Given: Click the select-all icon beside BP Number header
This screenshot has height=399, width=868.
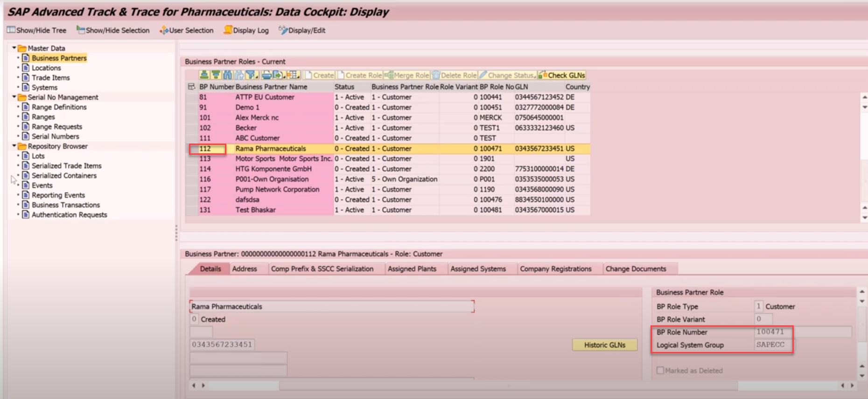Looking at the screenshot, I should pyautogui.click(x=191, y=87).
